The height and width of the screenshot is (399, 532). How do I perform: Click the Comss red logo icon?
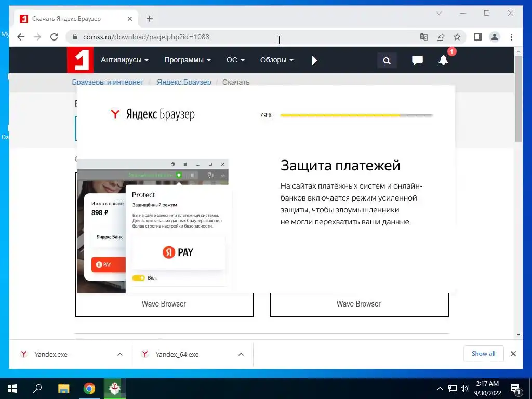point(80,60)
